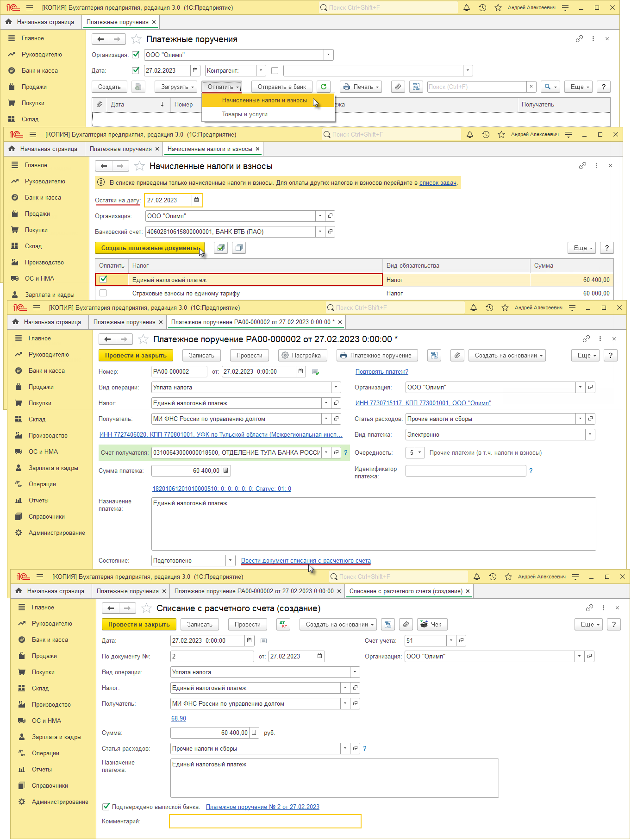Uncheck Оплатить for the Единый налоговый платеж row
This screenshot has width=631, height=840.
tap(103, 279)
